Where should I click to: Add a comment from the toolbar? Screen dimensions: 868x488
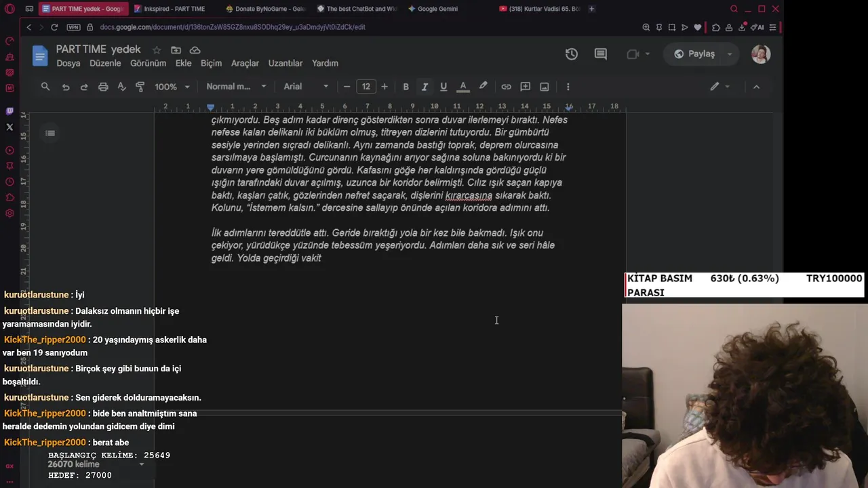(x=525, y=87)
